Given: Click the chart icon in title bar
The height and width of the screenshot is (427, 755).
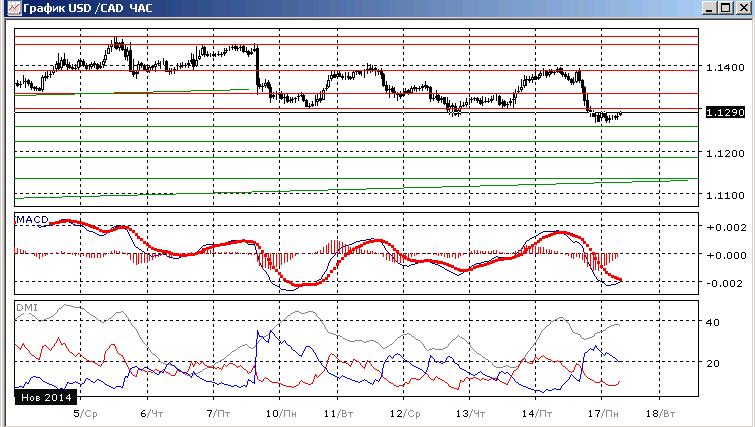Looking at the screenshot, I should point(14,8).
